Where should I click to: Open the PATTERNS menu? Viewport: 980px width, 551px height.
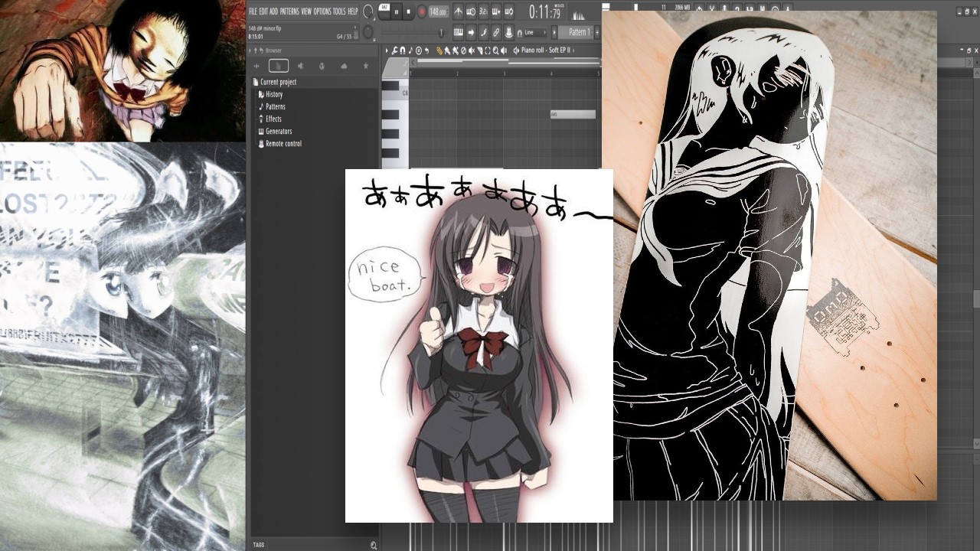pos(289,11)
